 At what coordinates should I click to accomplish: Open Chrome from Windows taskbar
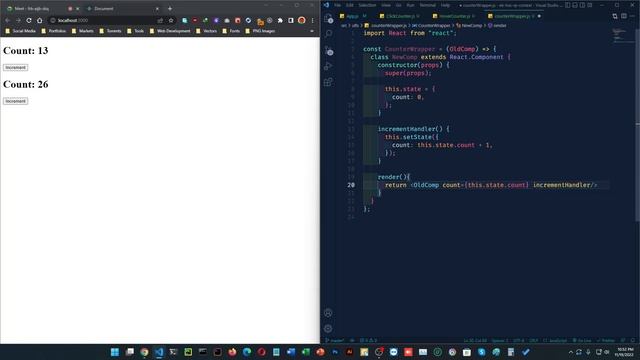pyautogui.click(x=144, y=352)
